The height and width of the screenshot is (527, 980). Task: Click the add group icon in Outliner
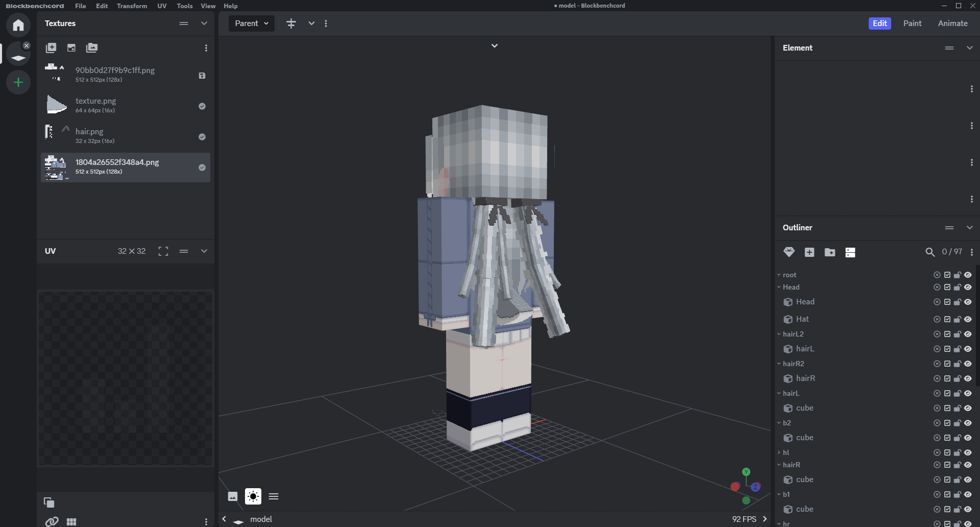[830, 252]
